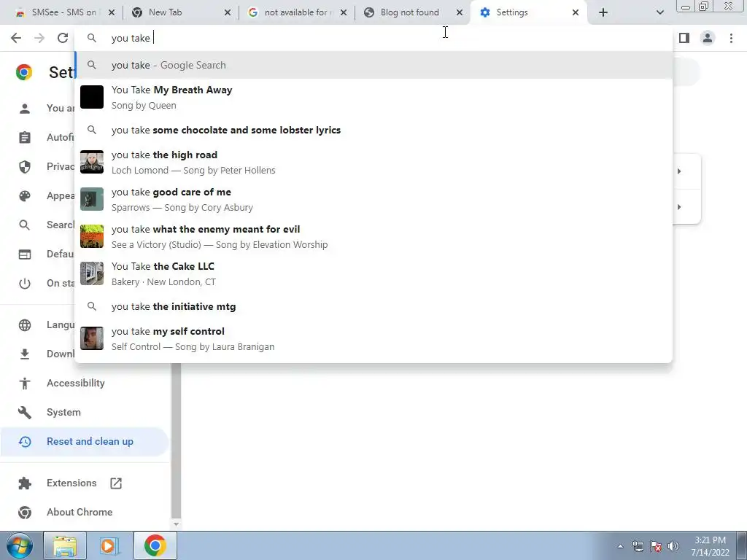Image resolution: width=747 pixels, height=560 pixels.
Task: Go back using the back arrow
Action: click(x=16, y=38)
